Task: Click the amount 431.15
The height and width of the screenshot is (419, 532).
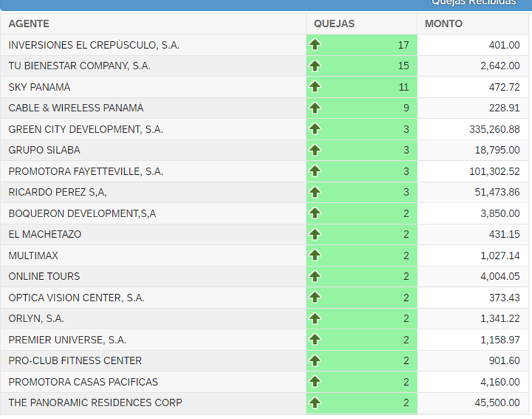Action: point(504,234)
